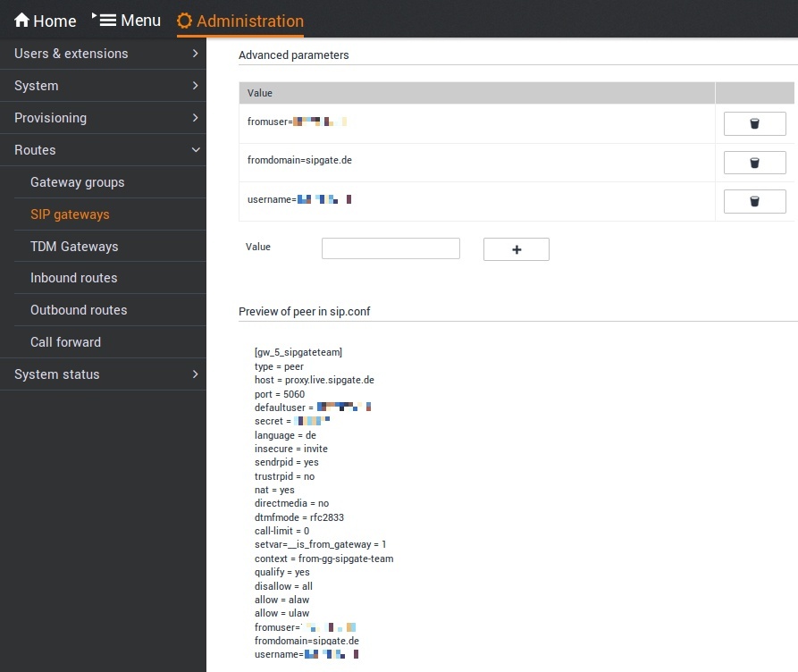Select insecure = invite line

291,449
